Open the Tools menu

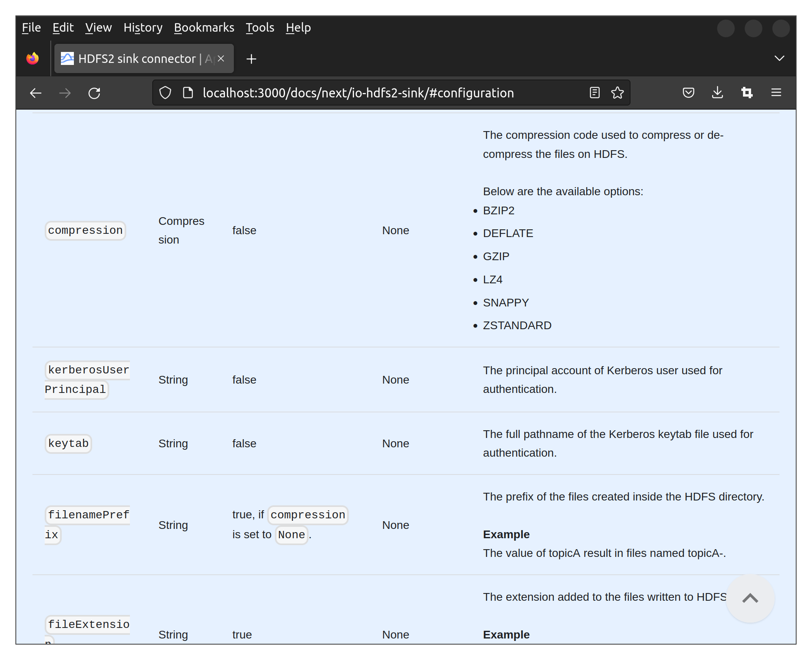260,28
